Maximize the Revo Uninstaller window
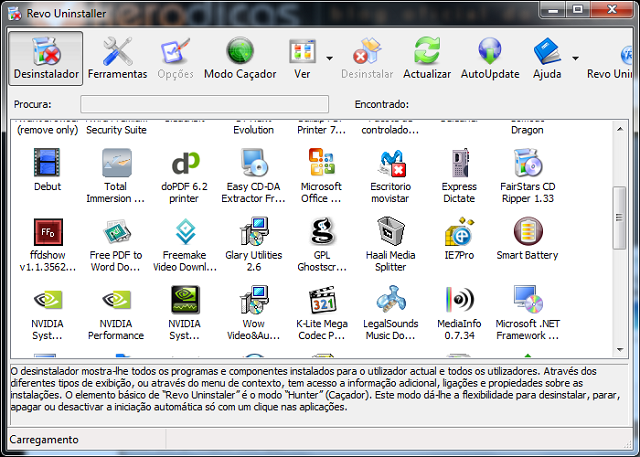 (577, 9)
